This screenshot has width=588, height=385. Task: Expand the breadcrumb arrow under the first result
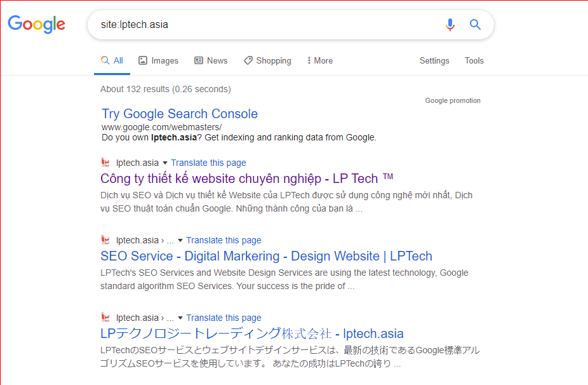coord(164,163)
